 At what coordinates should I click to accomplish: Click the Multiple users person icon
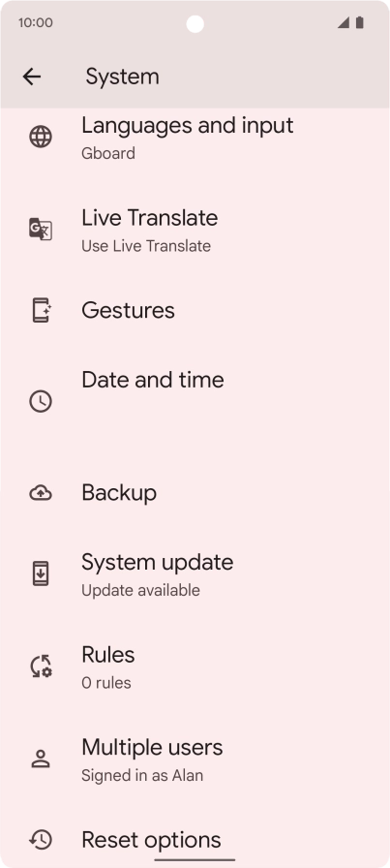41,759
